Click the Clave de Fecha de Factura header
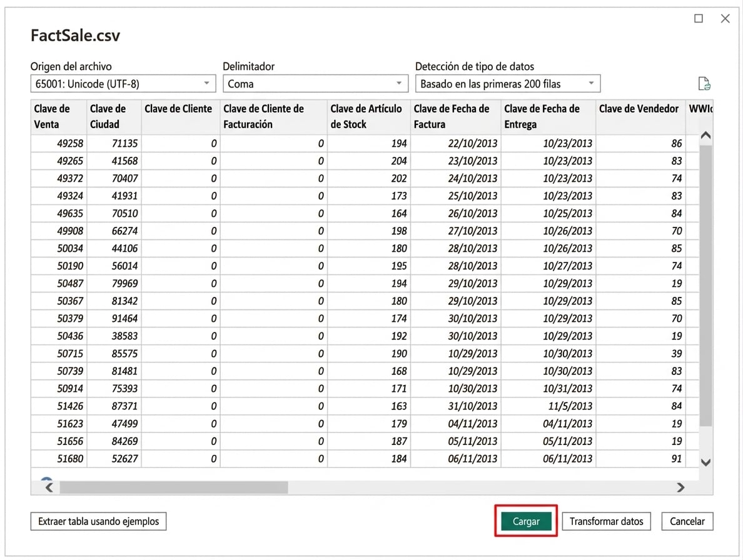743x560 pixels. pyautogui.click(x=455, y=116)
